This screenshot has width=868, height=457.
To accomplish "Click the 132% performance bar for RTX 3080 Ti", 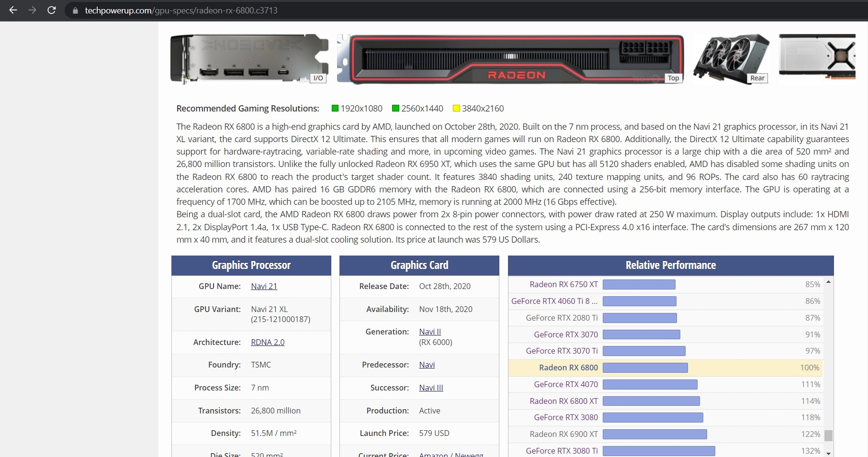I will (x=659, y=451).
